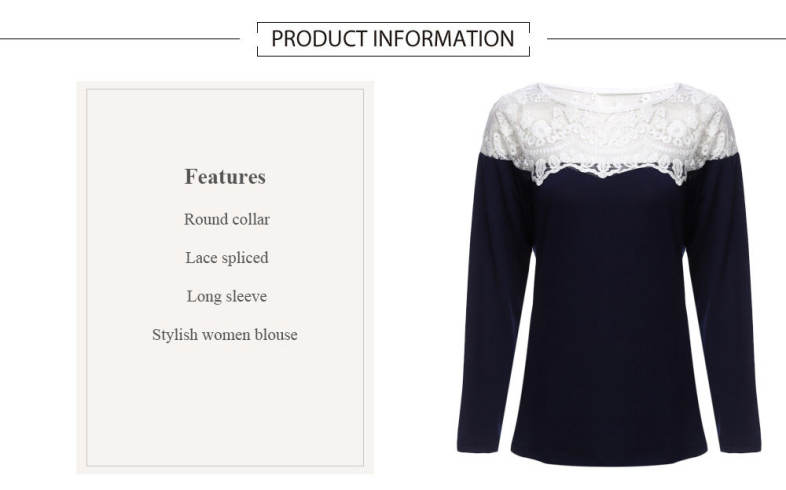This screenshot has height=490, width=786.
Task: Click the bold Features heading
Action: coord(225,176)
